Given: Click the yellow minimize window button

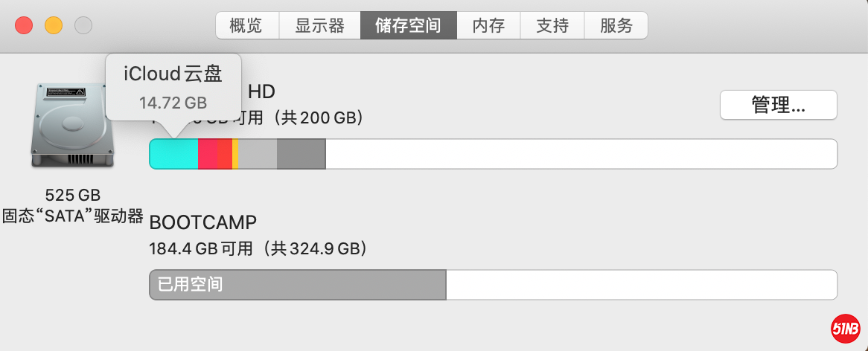Looking at the screenshot, I should tap(54, 26).
